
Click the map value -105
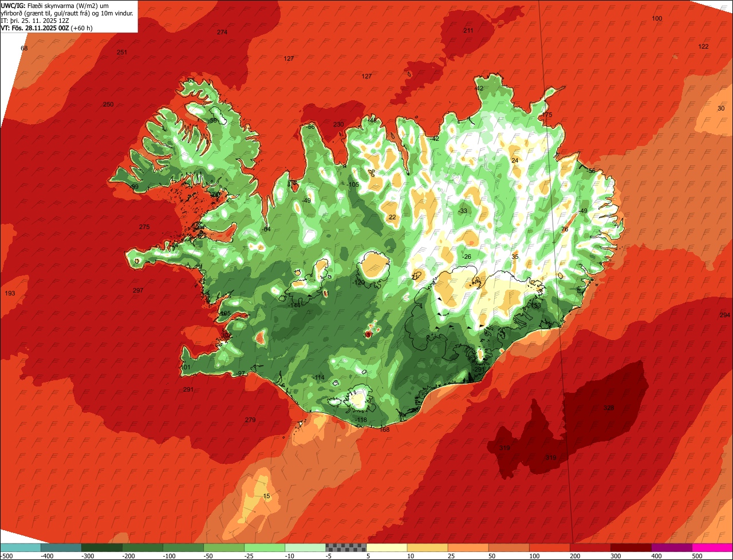click(353, 184)
